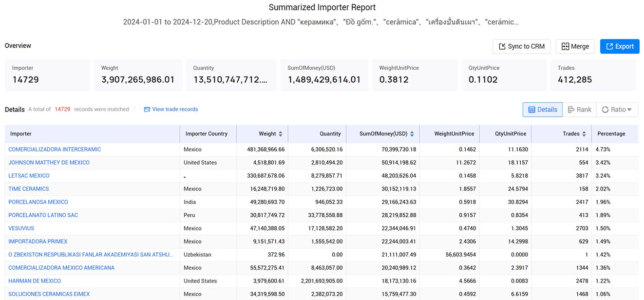Sort table by Weight column arrows
Screen dimensions: 644x300
point(281,134)
